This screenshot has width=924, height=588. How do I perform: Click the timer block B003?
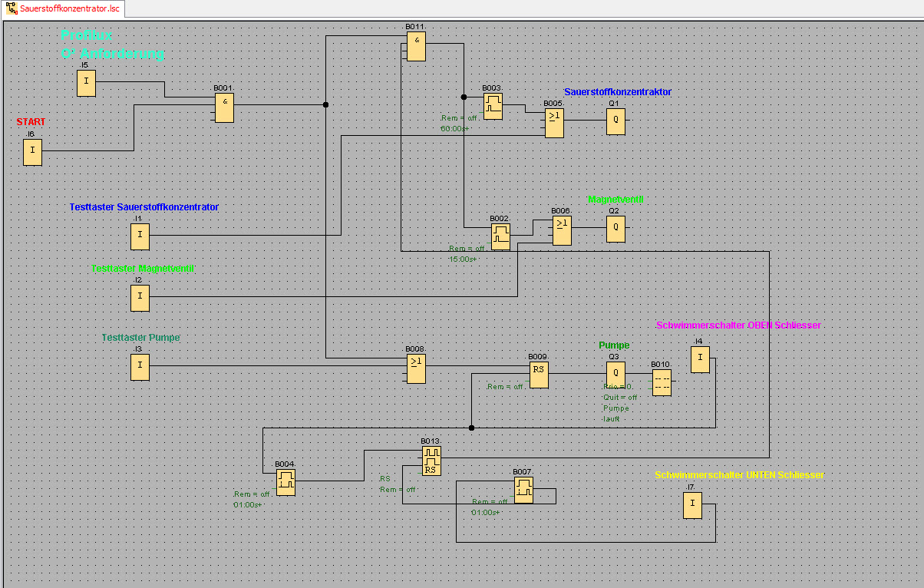(493, 106)
